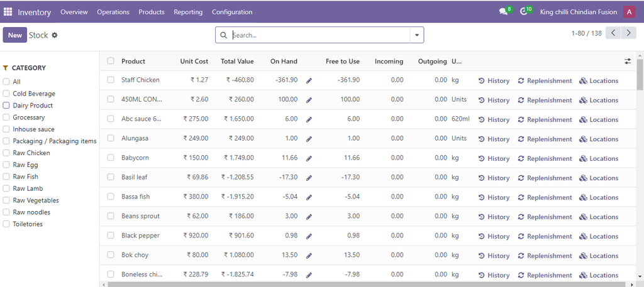Edit on-hand quantity for Black pepper
This screenshot has width=644, height=287.
[309, 236]
